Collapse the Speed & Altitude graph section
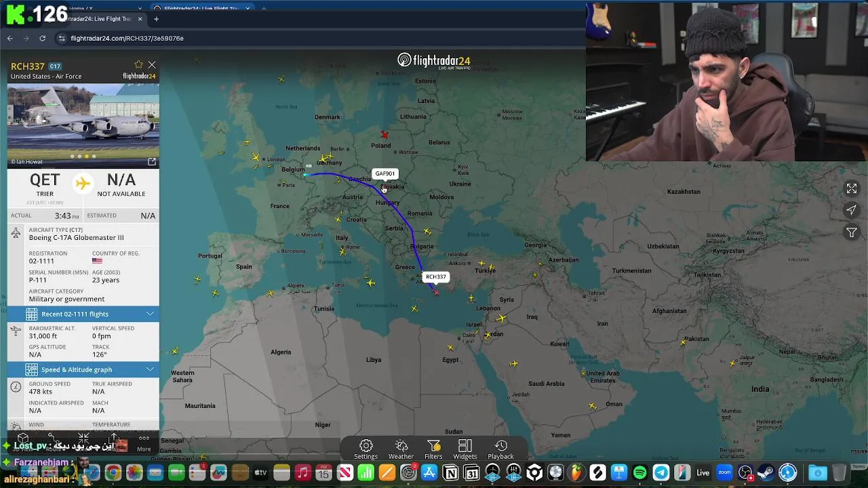The height and width of the screenshot is (488, 868). point(150,369)
